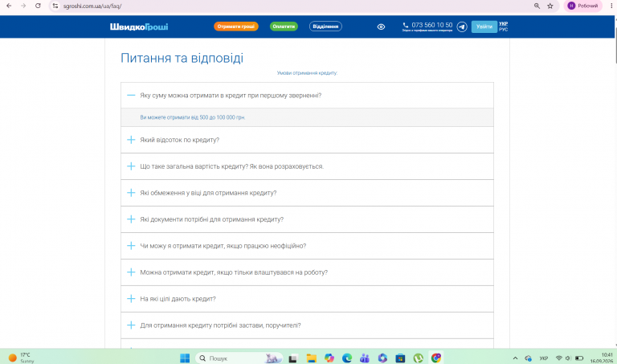Viewport: 617px width, 364px height.
Task: Expand 'Які обмеження у віці' question
Action: [307, 193]
